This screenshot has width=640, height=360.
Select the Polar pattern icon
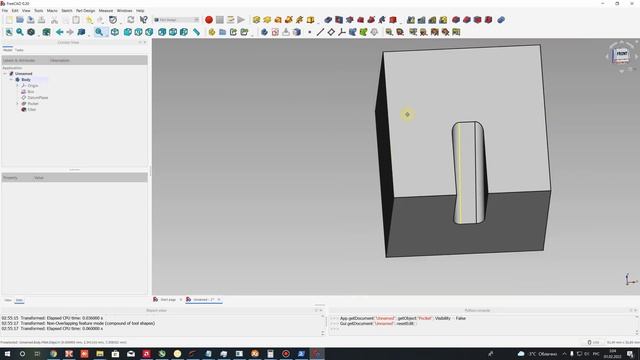click(x=432, y=20)
